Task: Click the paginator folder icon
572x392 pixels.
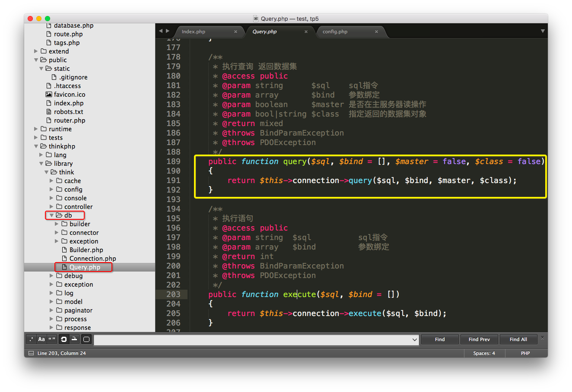Action: (59, 310)
